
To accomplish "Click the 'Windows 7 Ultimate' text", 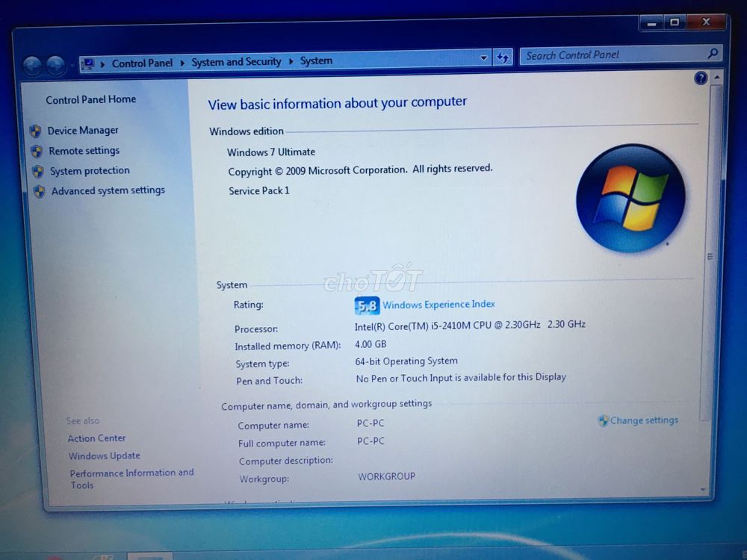I will (x=271, y=152).
